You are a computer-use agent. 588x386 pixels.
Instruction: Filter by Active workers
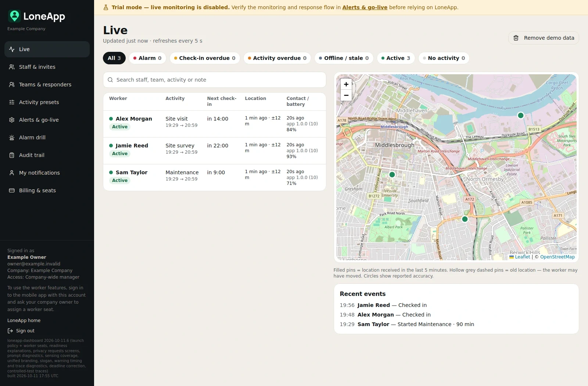click(x=396, y=58)
